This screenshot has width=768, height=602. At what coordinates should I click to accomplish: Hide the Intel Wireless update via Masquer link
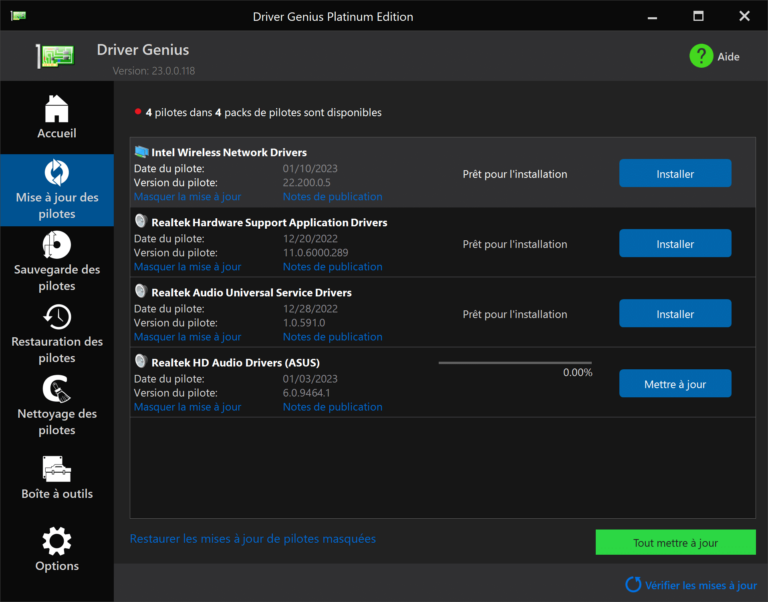pyautogui.click(x=187, y=197)
